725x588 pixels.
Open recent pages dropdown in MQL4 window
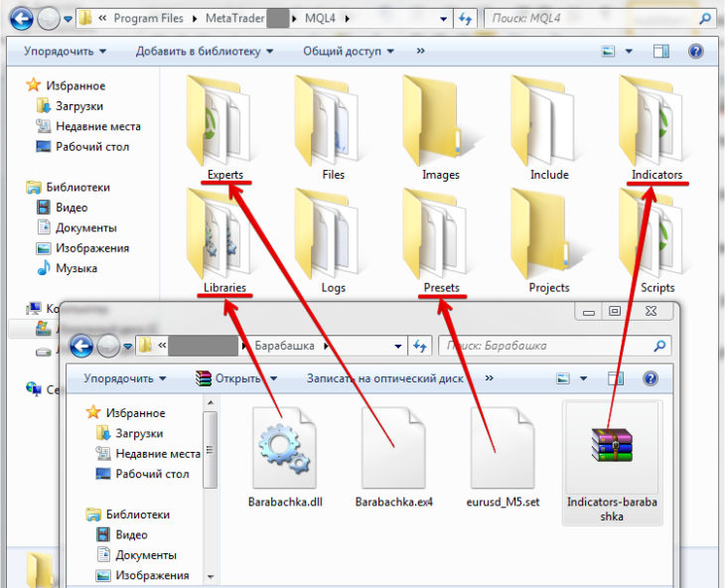68,19
